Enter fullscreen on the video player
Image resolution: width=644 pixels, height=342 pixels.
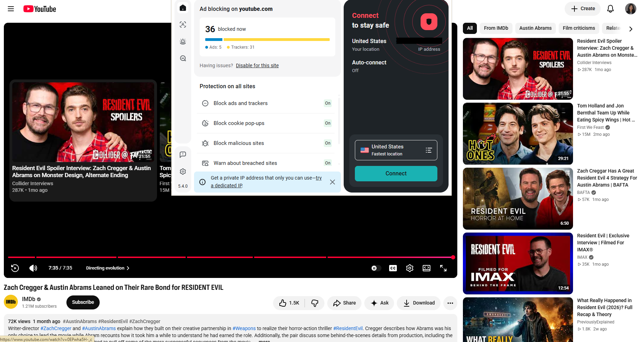(x=443, y=268)
